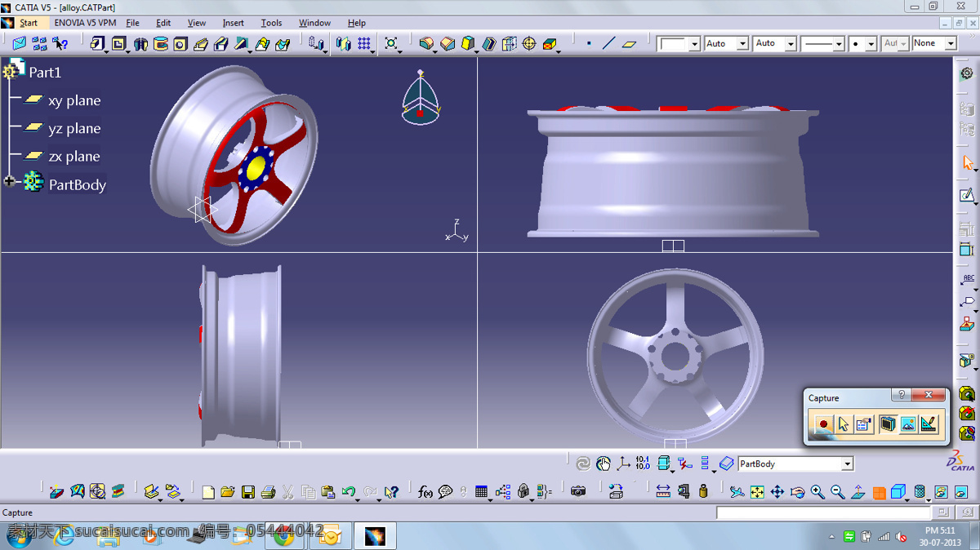Toggle Vector Mode in Capture panel
Screen dimensions: 980x550
[929, 424]
